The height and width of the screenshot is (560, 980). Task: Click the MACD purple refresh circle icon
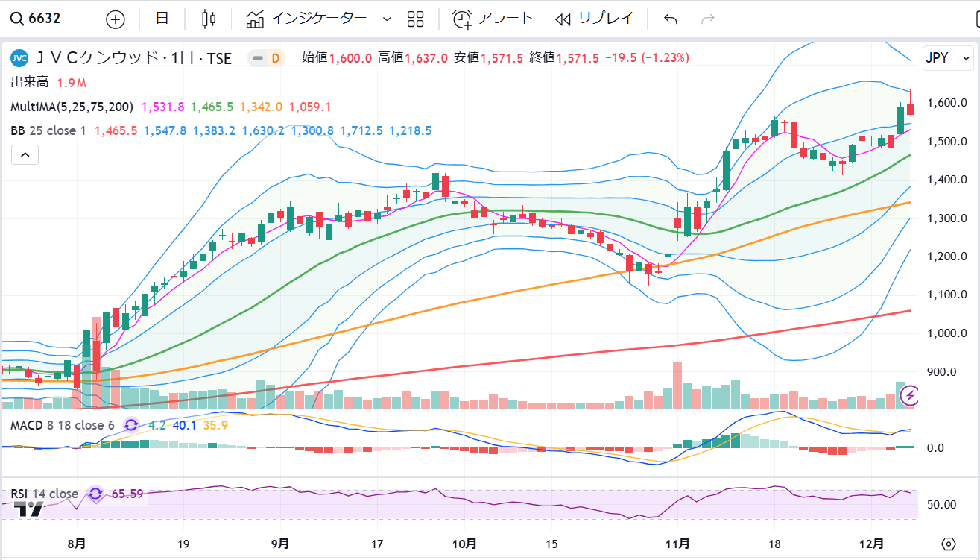[x=131, y=425]
